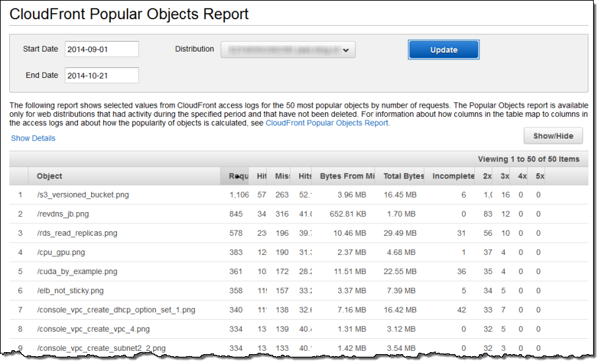Edit the End Date field

(101, 75)
